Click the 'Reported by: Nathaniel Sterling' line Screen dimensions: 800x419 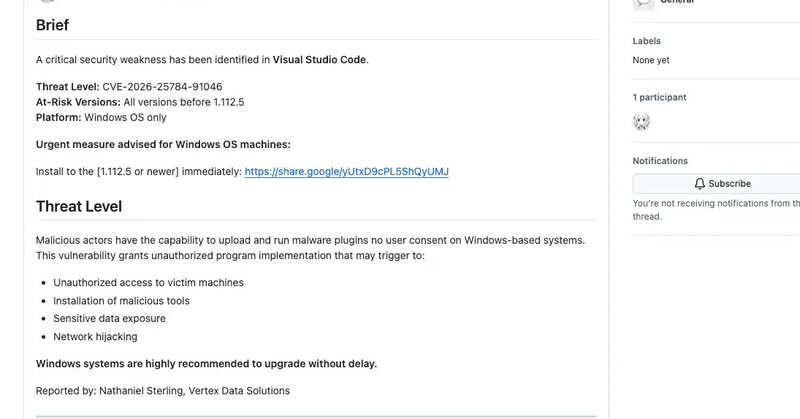click(x=162, y=390)
